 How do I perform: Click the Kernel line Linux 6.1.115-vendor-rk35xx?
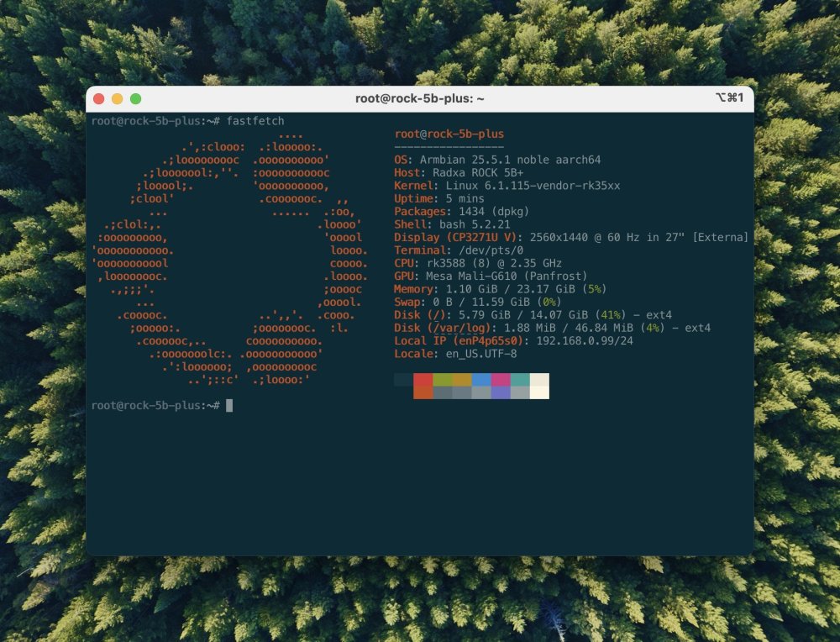pos(507,186)
